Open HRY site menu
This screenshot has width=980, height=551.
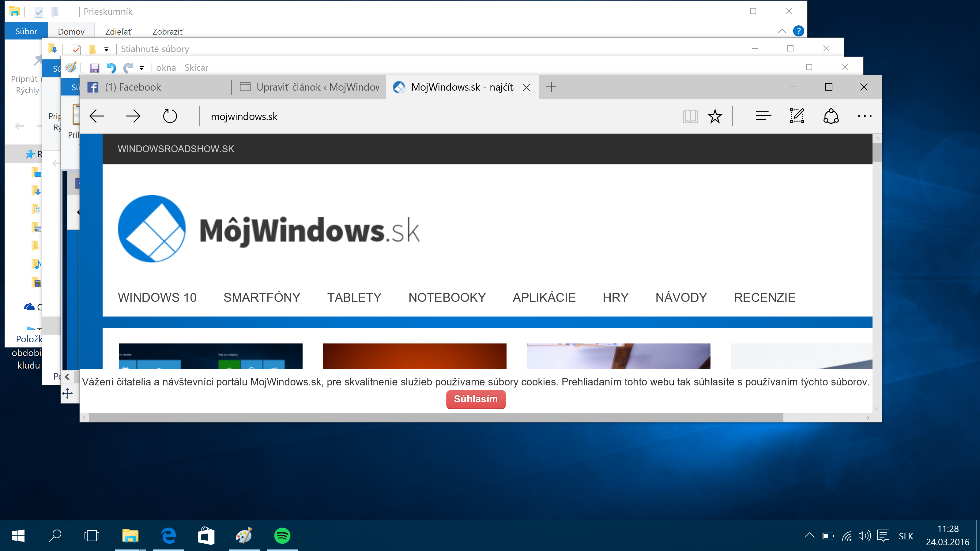tap(616, 297)
